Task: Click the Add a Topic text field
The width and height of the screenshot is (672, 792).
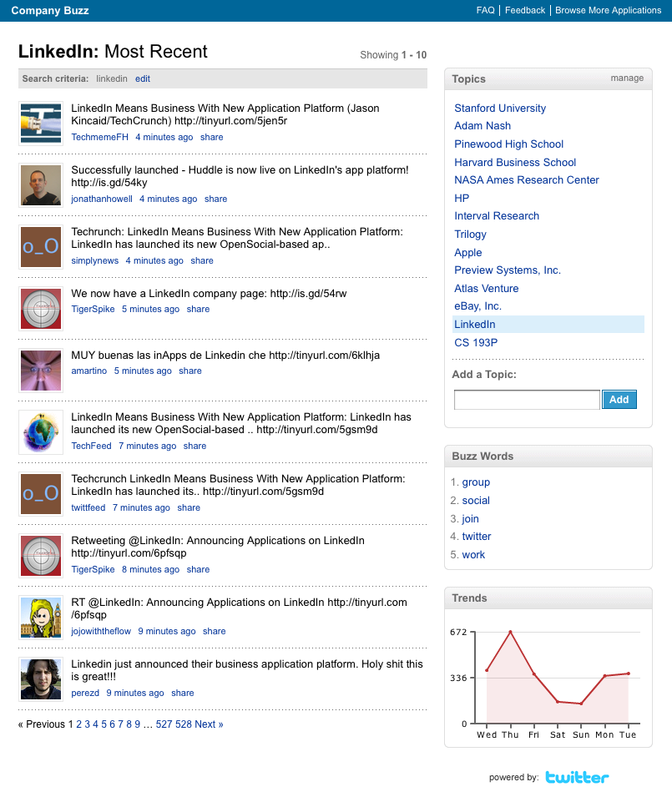Action: click(x=527, y=400)
